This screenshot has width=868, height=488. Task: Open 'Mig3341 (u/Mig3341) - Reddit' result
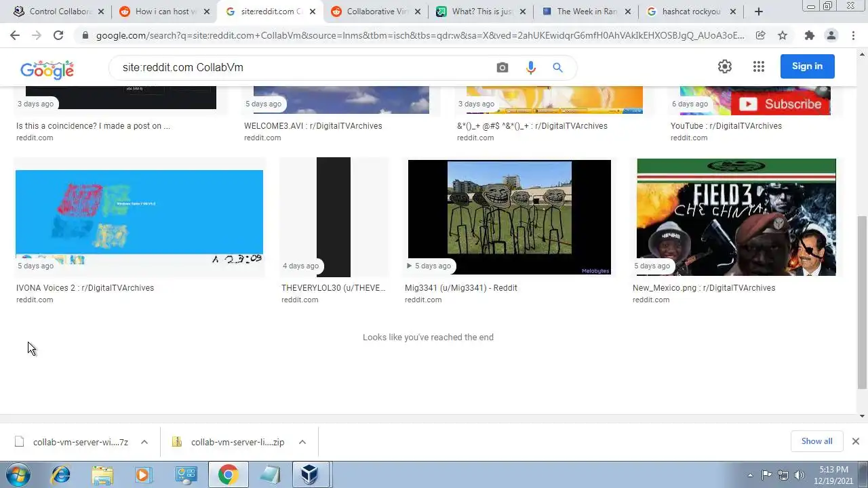coord(460,288)
